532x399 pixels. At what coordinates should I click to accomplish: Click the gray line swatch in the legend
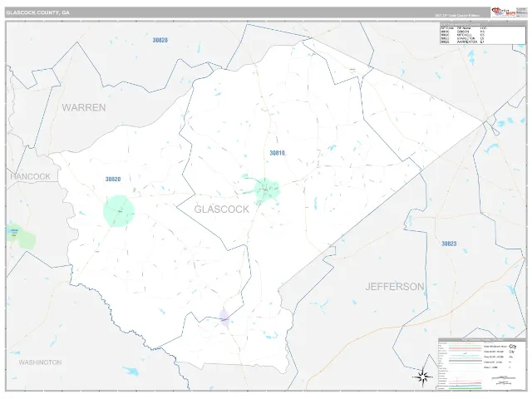pyautogui.click(x=465, y=362)
